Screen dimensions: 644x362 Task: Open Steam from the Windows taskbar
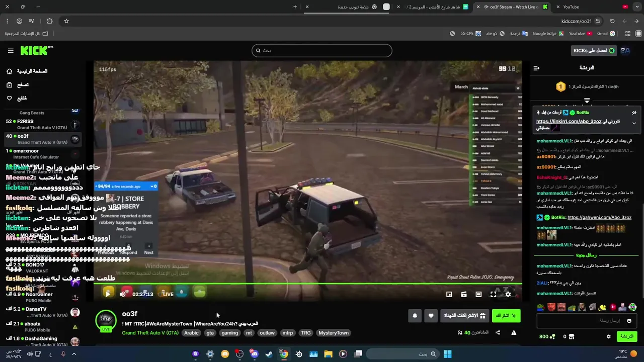[269, 354]
